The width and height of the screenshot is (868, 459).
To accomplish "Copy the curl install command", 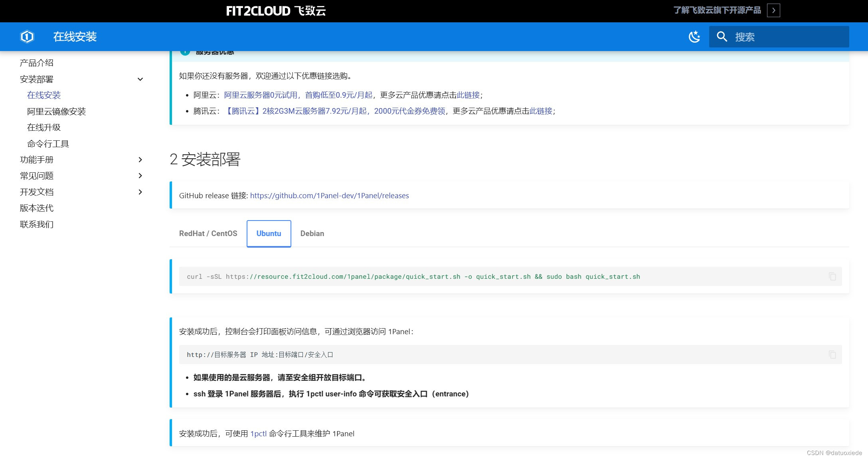I will [832, 276].
